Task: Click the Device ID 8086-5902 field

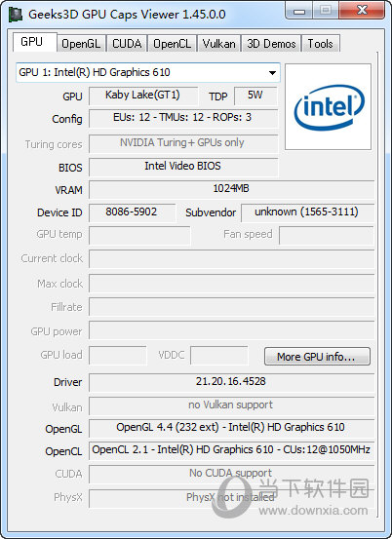Action: point(133,212)
